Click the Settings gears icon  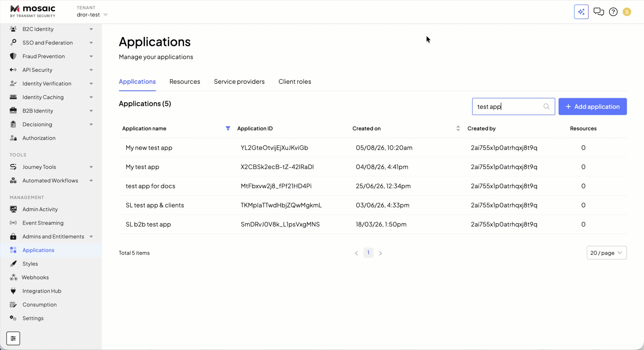point(13,318)
